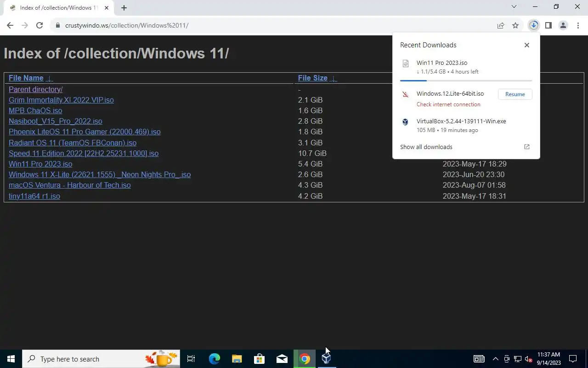Open Task View on the taskbar
The height and width of the screenshot is (368, 588).
tap(191, 359)
